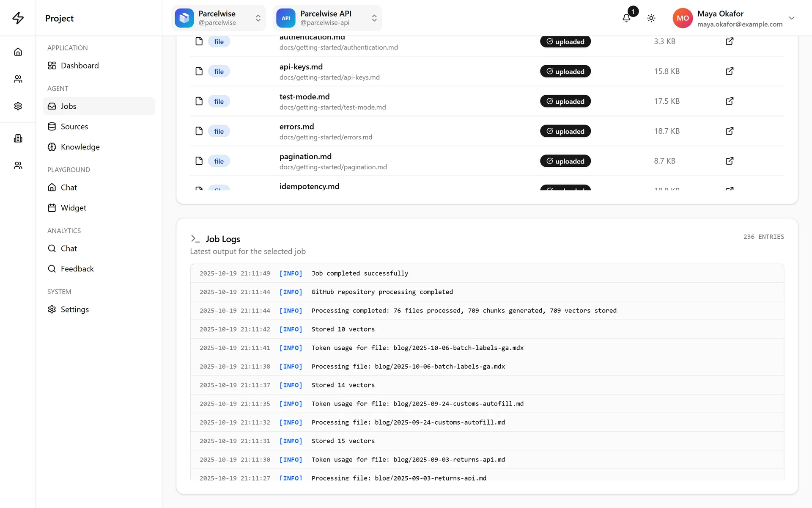Open the Maya Okafor account menu chevron
This screenshot has height=508, width=812.
pyautogui.click(x=792, y=18)
